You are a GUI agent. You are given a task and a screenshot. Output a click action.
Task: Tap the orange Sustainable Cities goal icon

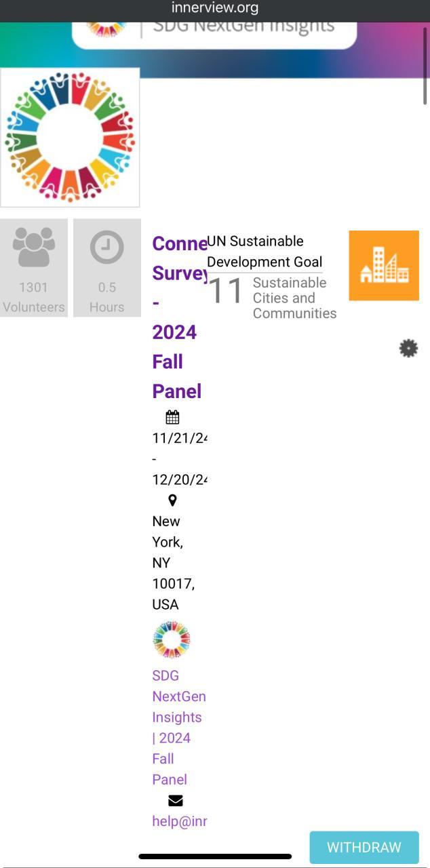click(x=384, y=265)
